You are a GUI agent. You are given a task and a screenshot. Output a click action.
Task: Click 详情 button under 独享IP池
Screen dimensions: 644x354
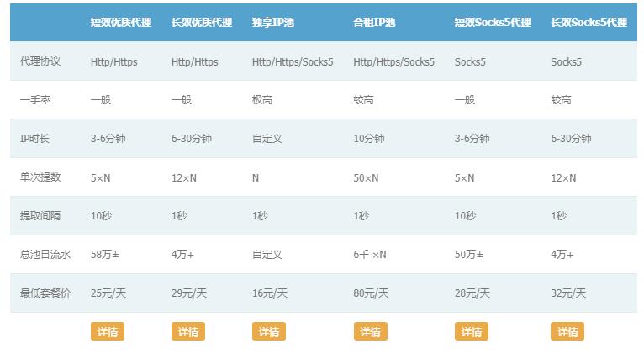click(x=268, y=331)
